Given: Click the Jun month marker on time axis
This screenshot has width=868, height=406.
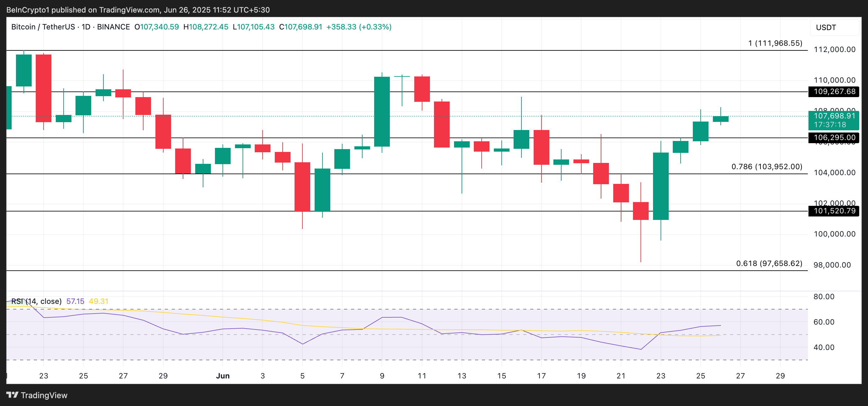Looking at the screenshot, I should pos(223,376).
